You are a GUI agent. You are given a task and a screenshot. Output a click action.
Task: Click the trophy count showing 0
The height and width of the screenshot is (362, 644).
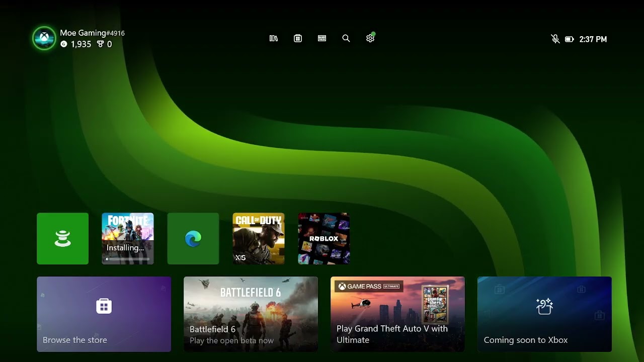(105, 44)
